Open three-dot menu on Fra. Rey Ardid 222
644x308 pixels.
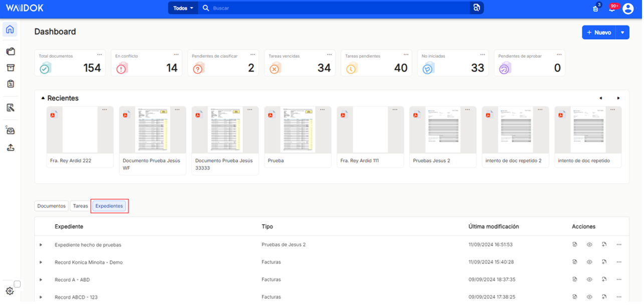coord(105,110)
